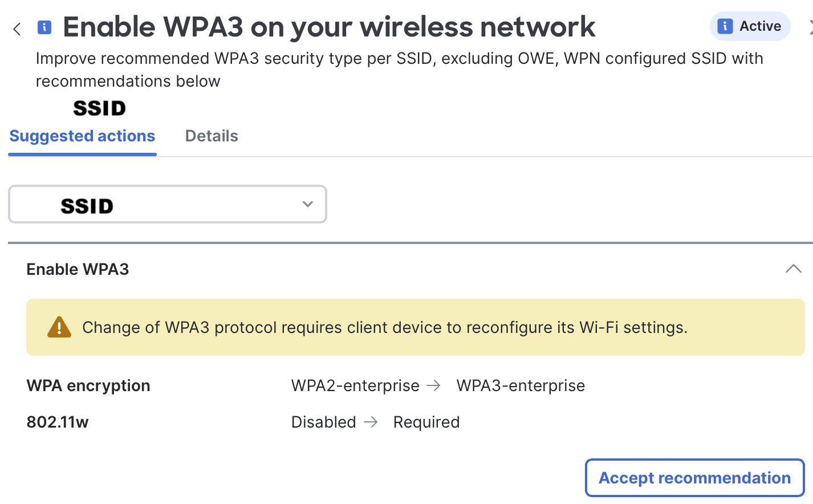Toggle the Enable WPA3 section visibility

[x=794, y=268]
